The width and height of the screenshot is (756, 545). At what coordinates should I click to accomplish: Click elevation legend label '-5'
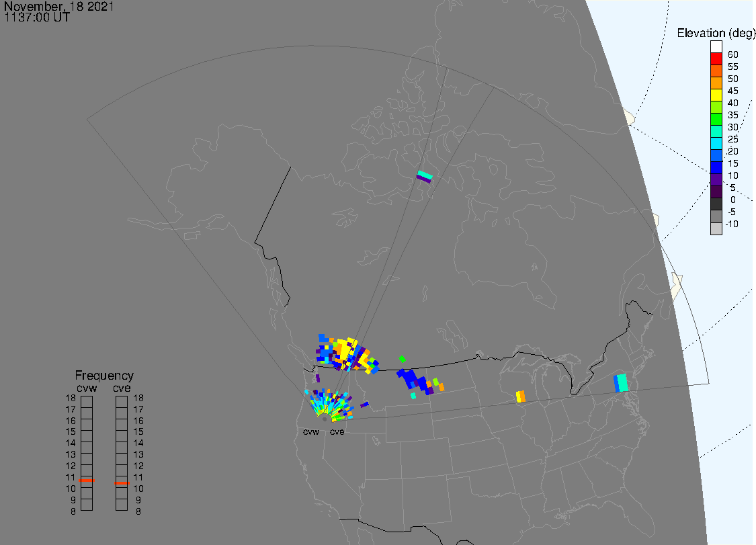(732, 212)
